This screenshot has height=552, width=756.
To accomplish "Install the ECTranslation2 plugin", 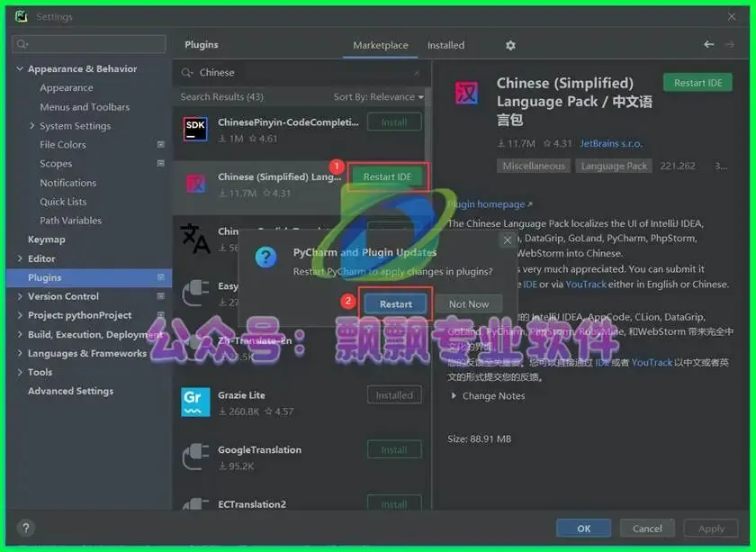I will [x=394, y=502].
